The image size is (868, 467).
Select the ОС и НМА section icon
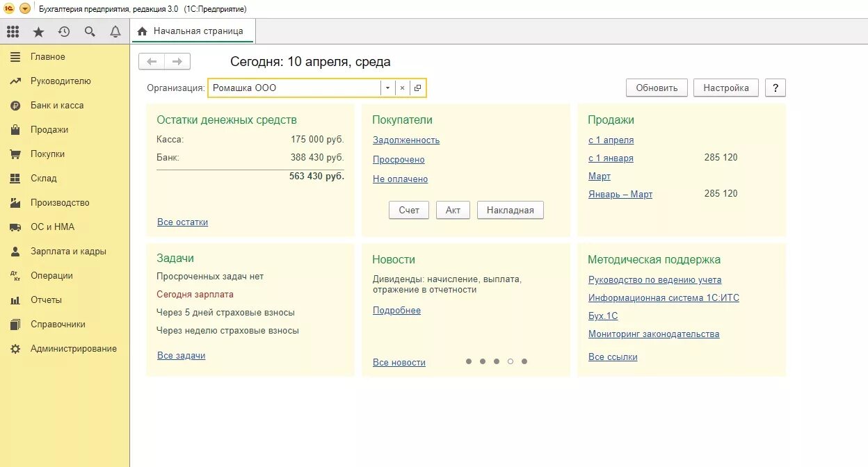(15, 227)
